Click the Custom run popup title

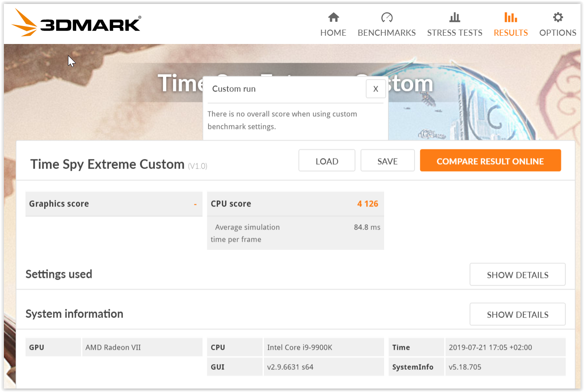[234, 89]
